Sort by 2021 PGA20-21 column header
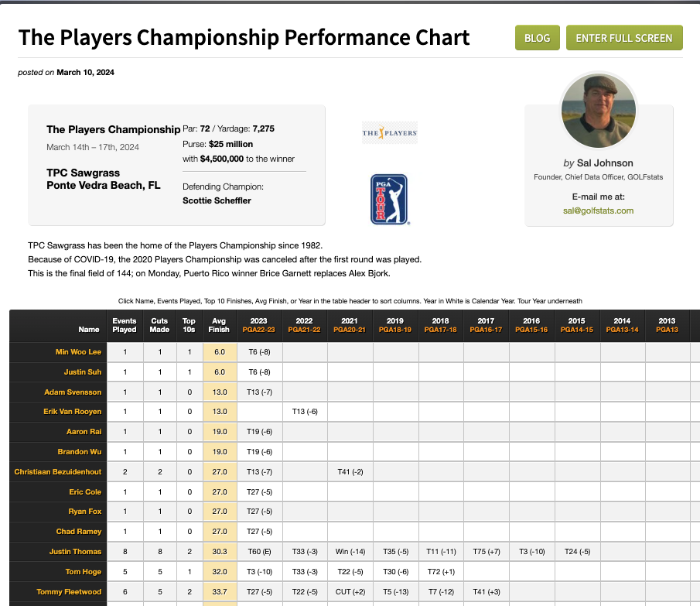Screen dimensions: 700x606 coord(350,325)
